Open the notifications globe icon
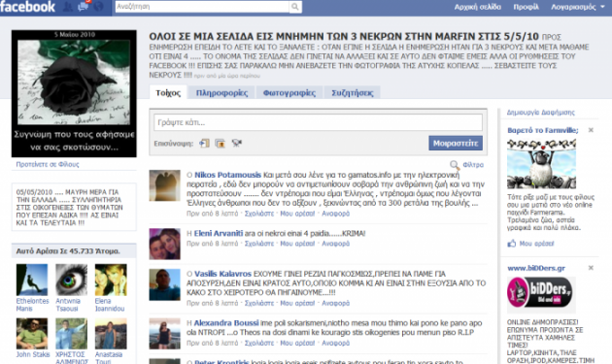 [x=99, y=7]
